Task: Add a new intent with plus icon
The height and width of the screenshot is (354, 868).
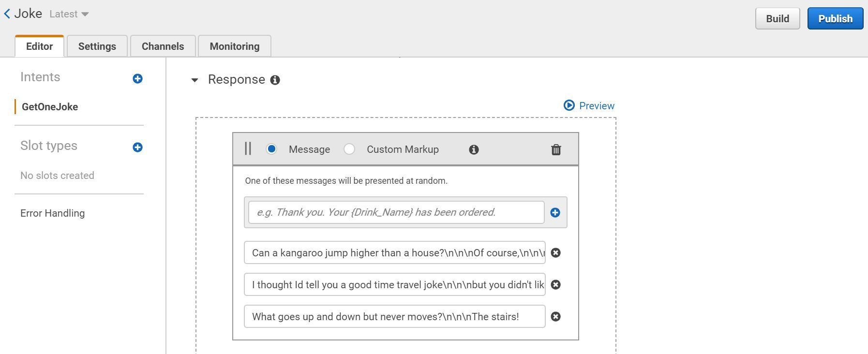Action: click(137, 78)
